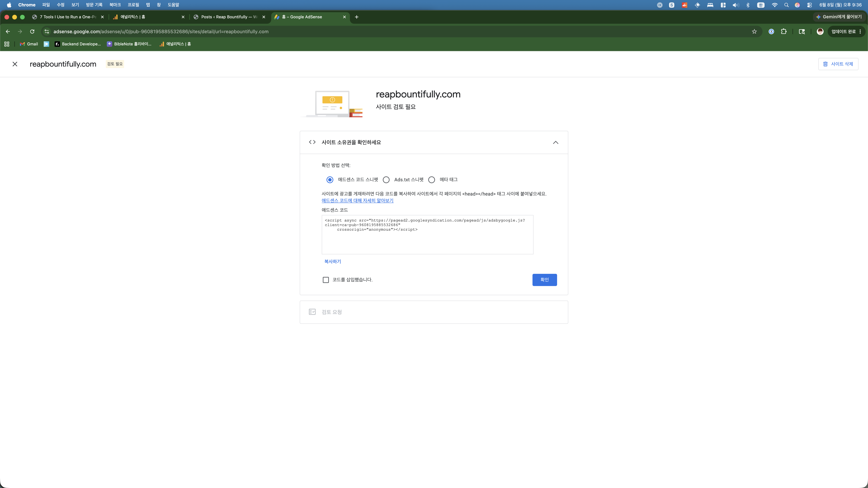Open the 1Password extension icon in toolbar
Viewport: 868px width, 488px height.
pos(771,32)
